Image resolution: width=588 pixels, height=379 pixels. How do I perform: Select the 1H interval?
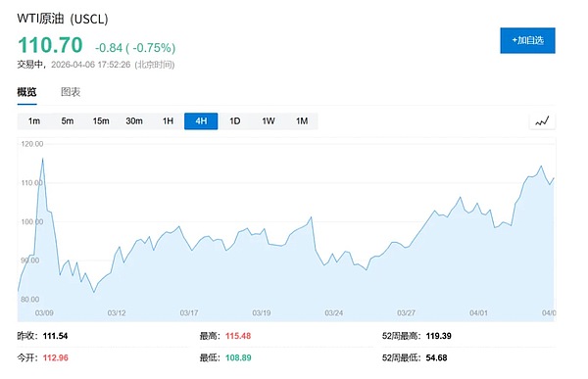click(x=168, y=121)
